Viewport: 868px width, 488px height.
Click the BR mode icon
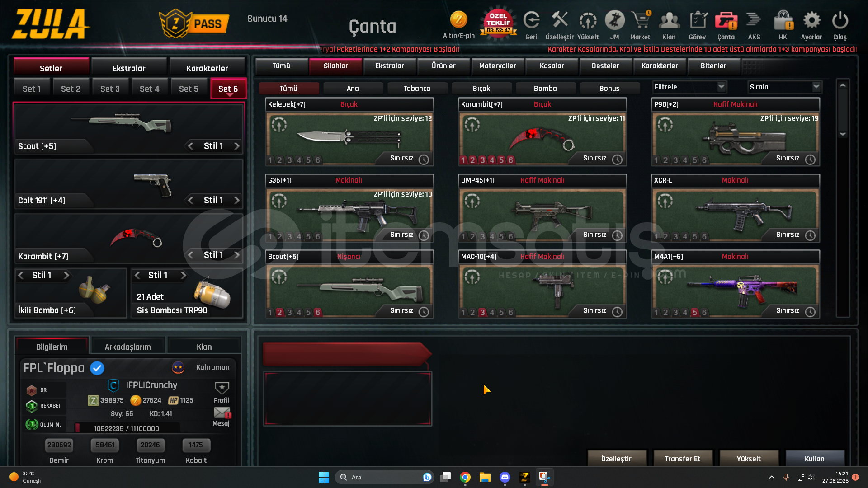[x=32, y=390]
